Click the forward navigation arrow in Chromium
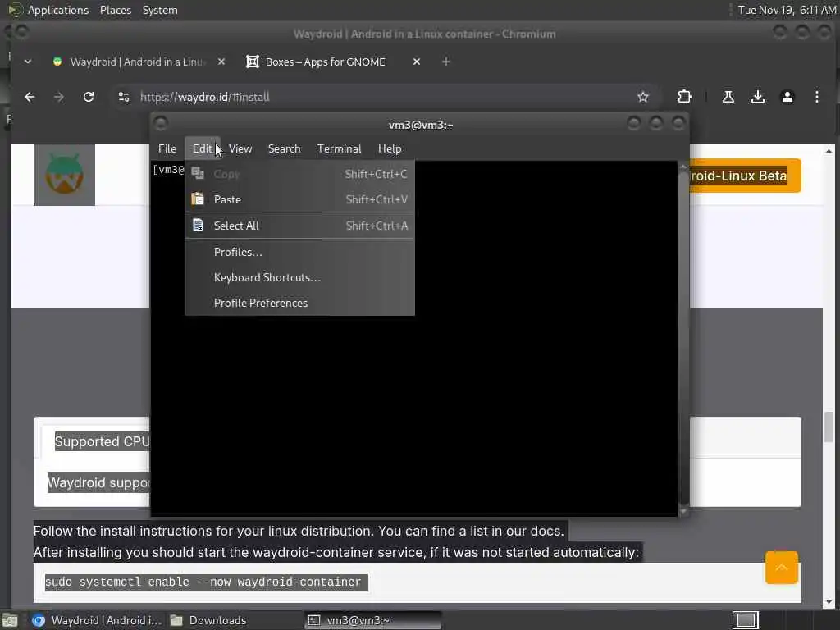This screenshot has height=630, width=840. [x=59, y=97]
